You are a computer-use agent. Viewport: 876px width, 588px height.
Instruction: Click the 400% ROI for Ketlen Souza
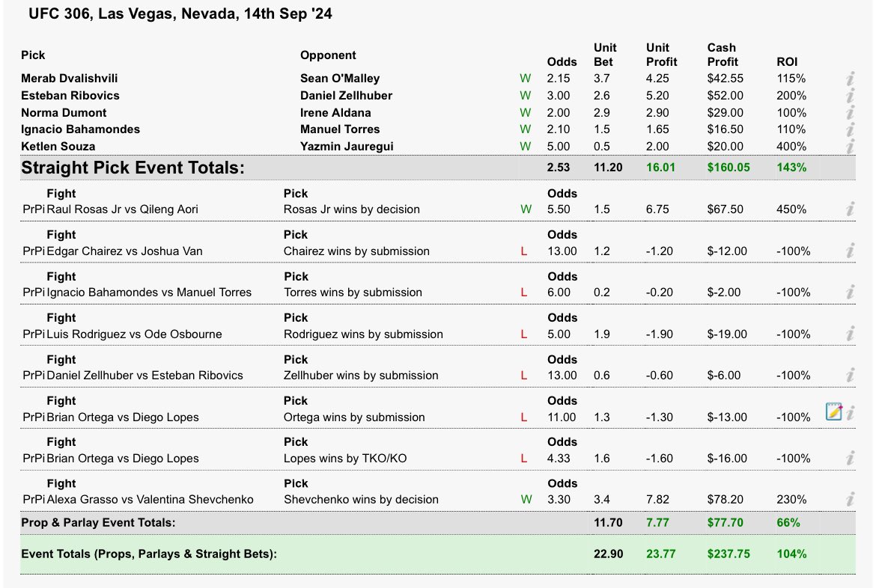[791, 147]
